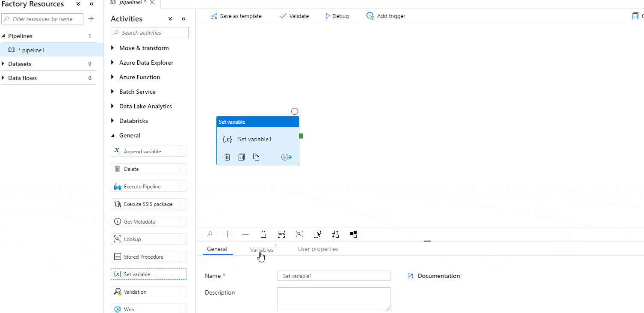This screenshot has height=313, width=644.
Task: Clone the Set variable1 activity node
Action: coord(256,157)
